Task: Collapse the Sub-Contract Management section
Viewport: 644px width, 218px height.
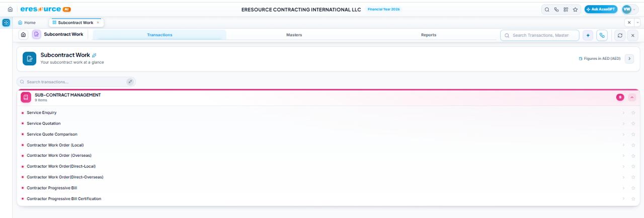Action: pyautogui.click(x=632, y=97)
